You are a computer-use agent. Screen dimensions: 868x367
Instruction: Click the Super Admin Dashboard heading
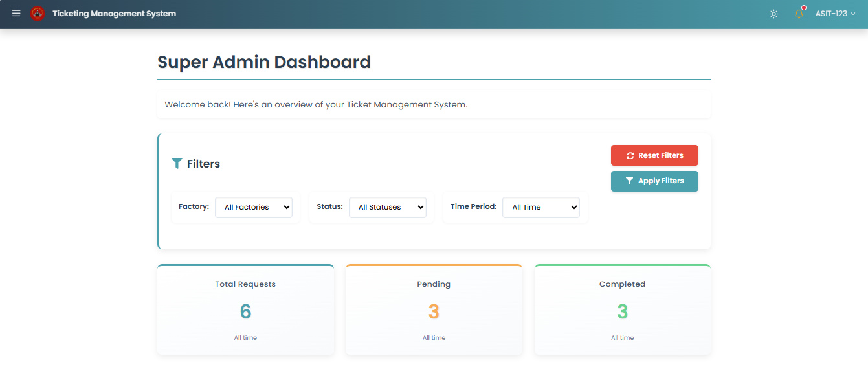click(x=264, y=62)
